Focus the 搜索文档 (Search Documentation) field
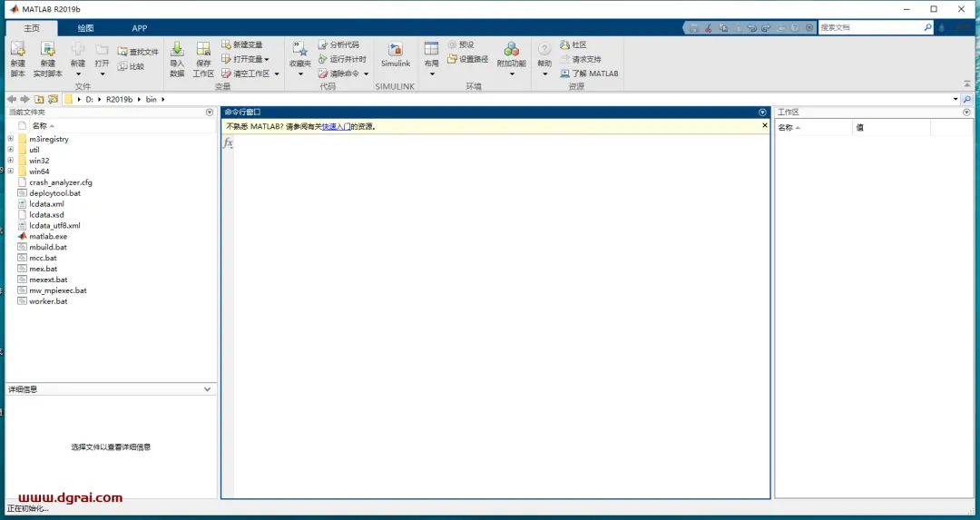980x520 pixels. [870, 27]
